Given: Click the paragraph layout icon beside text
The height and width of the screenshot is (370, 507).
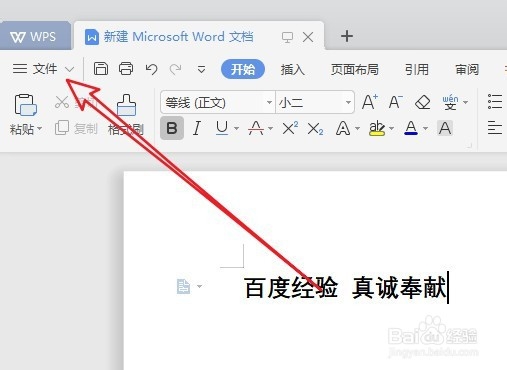Looking at the screenshot, I should click(183, 286).
